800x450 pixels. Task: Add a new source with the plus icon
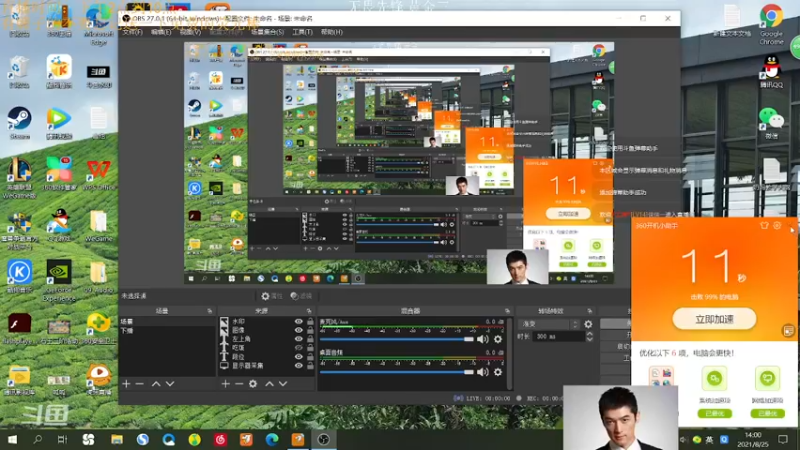click(226, 384)
